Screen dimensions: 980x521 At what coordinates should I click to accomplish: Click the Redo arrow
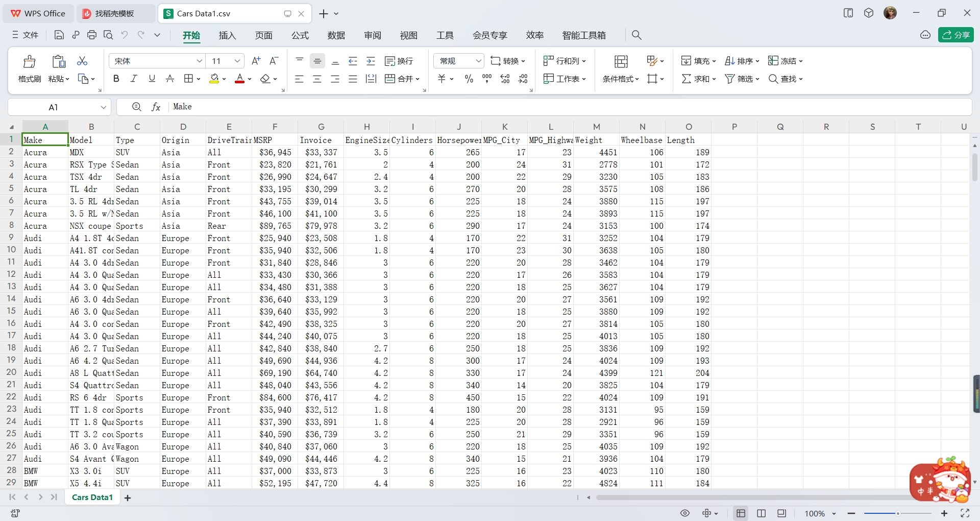(141, 35)
